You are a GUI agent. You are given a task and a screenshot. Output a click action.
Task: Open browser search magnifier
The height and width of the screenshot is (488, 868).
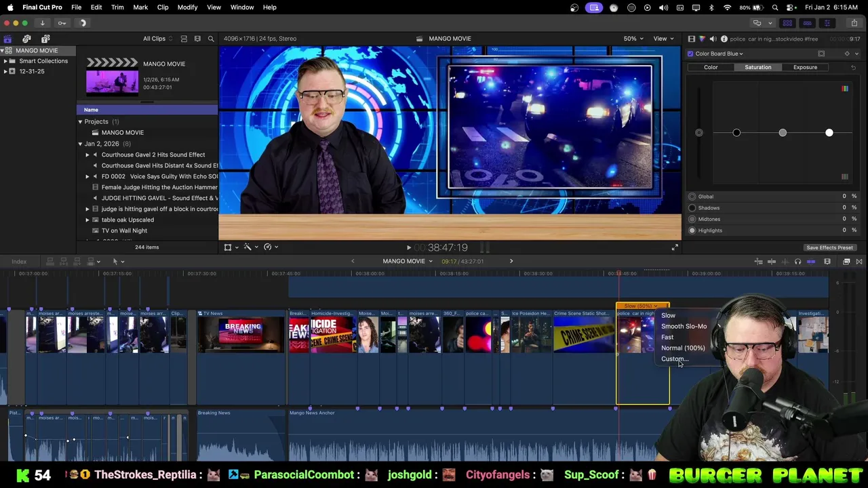[x=211, y=39]
